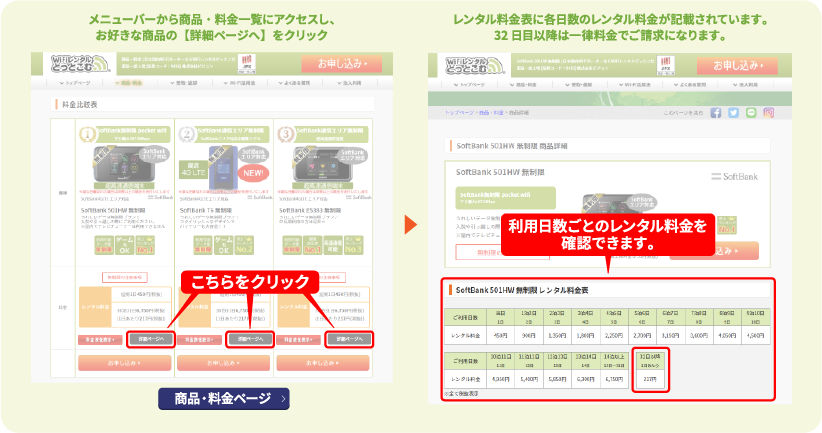Open the SoftBank E5383 device image
822x433 pixels.
click(322, 164)
